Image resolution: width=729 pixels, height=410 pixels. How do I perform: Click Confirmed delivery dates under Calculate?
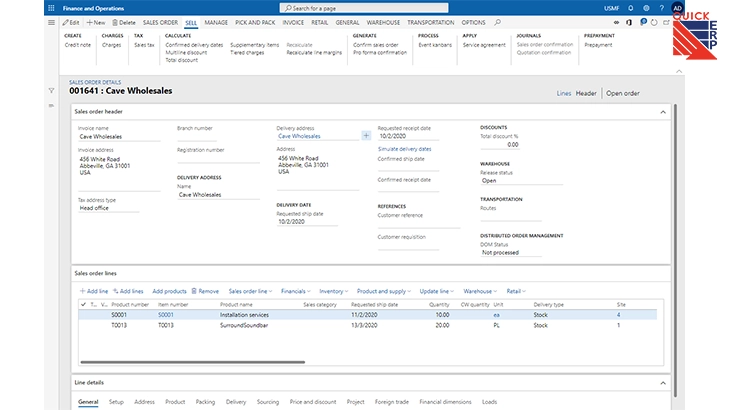(194, 45)
